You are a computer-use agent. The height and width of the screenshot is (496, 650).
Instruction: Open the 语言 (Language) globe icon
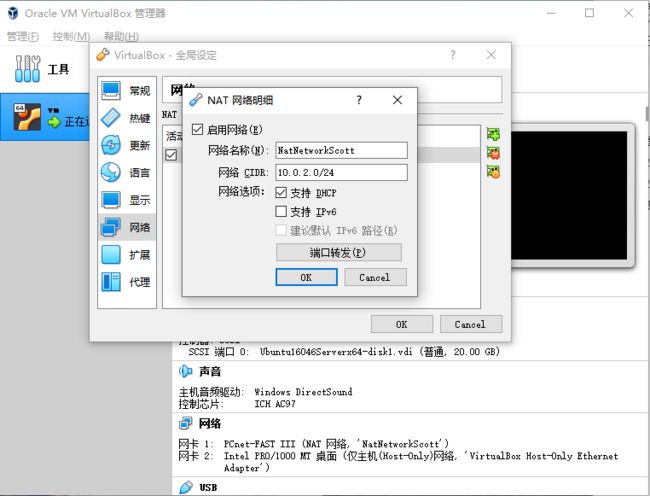pyautogui.click(x=111, y=172)
